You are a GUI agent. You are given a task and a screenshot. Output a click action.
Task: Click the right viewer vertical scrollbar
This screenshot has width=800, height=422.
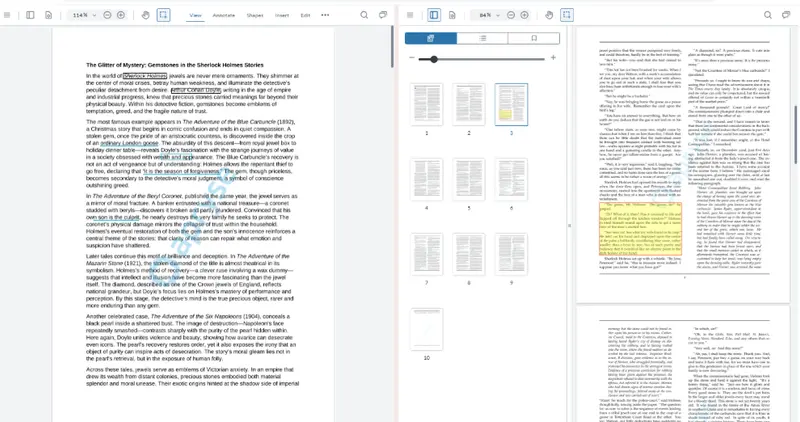[795, 135]
